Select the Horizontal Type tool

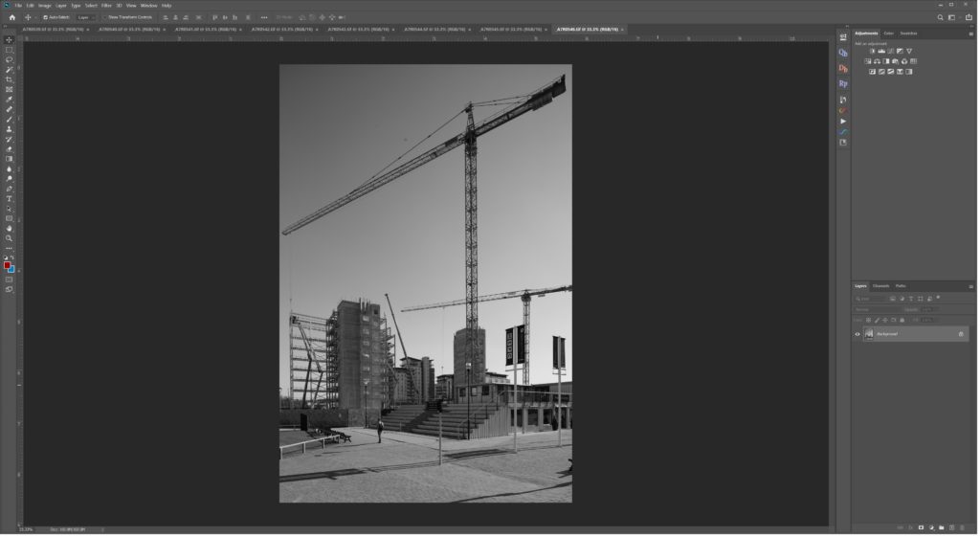click(10, 199)
